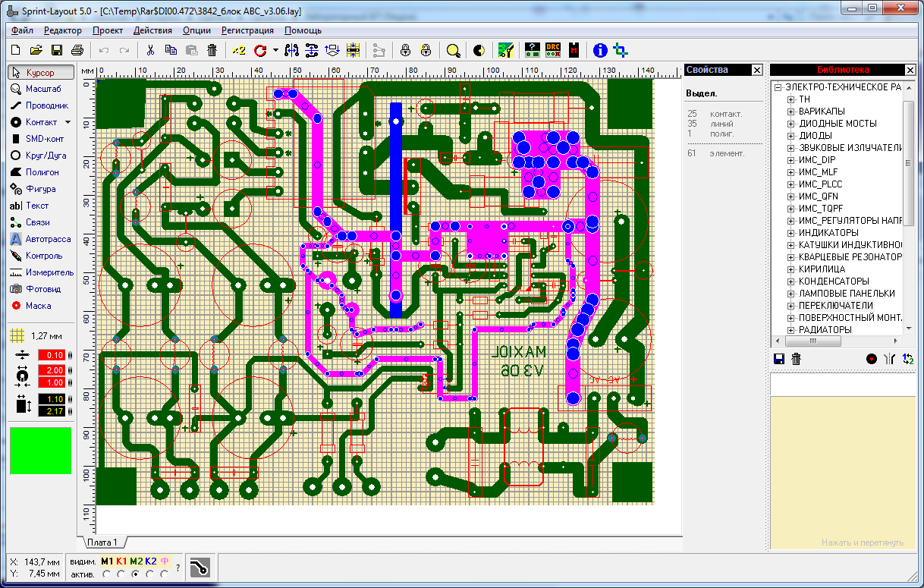This screenshot has width=924, height=588.
Task: Select the Проводник track tool
Action: [x=40, y=105]
